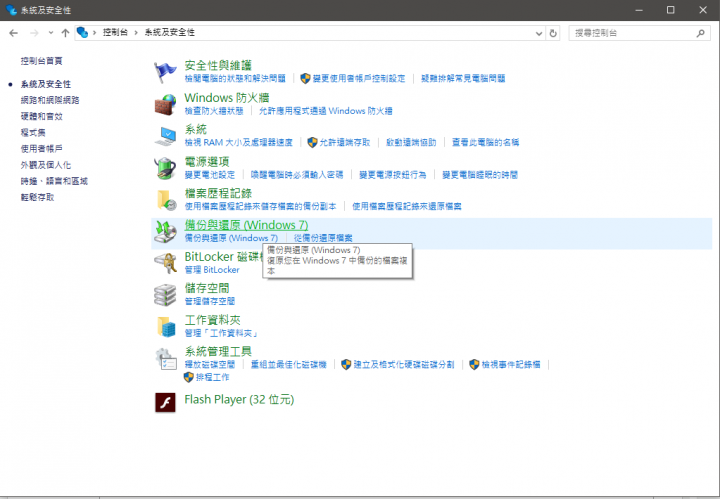
Task: Click 啟動遠端協助 link
Action: [x=411, y=142]
